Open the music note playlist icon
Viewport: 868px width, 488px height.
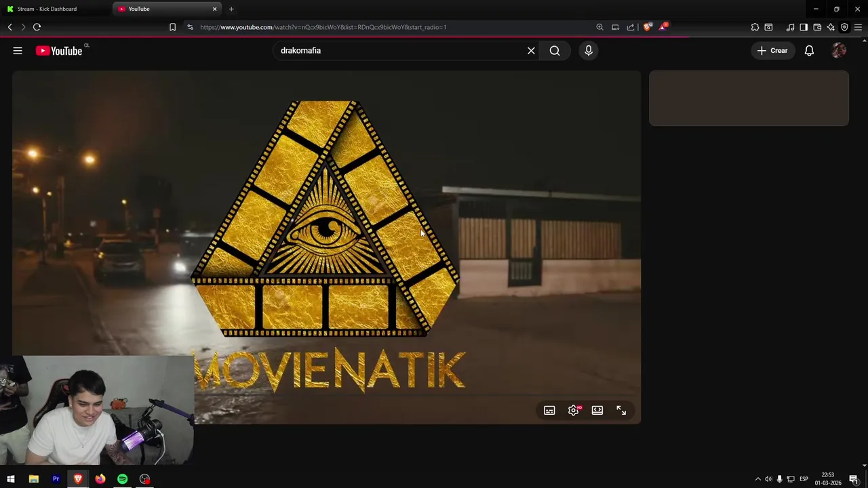tap(790, 27)
